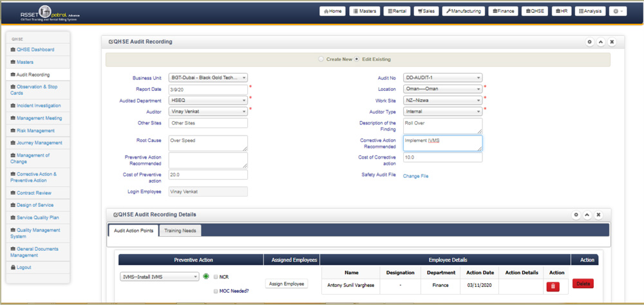Click the Change File link
Viewport: 644px width, 305px height.
coord(415,176)
